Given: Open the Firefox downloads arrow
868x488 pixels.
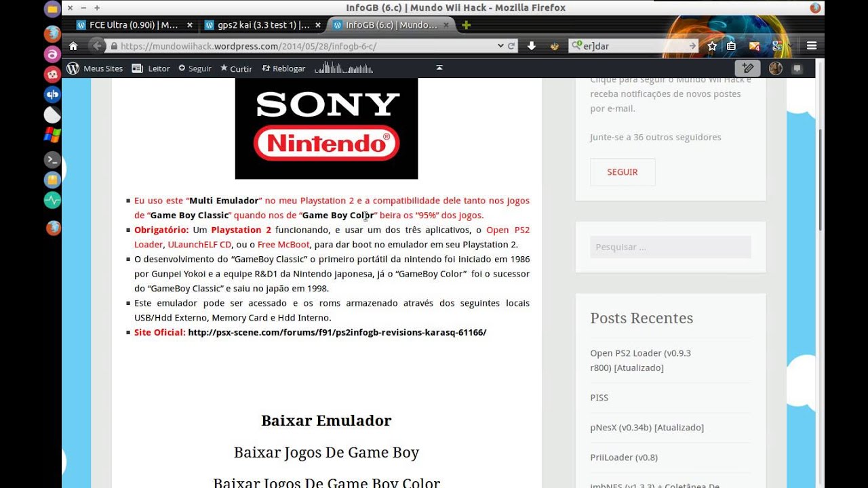Looking at the screenshot, I should pos(532,46).
